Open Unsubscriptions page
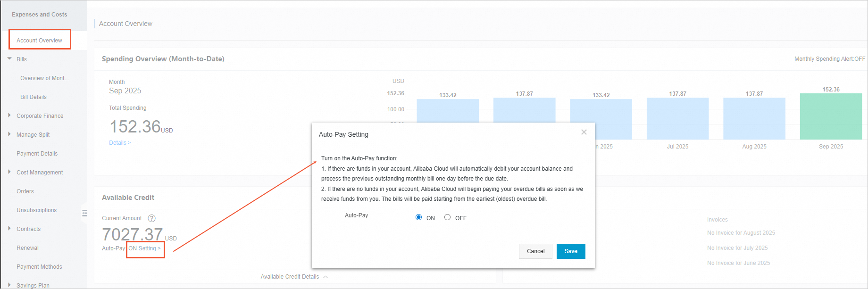 coord(36,210)
